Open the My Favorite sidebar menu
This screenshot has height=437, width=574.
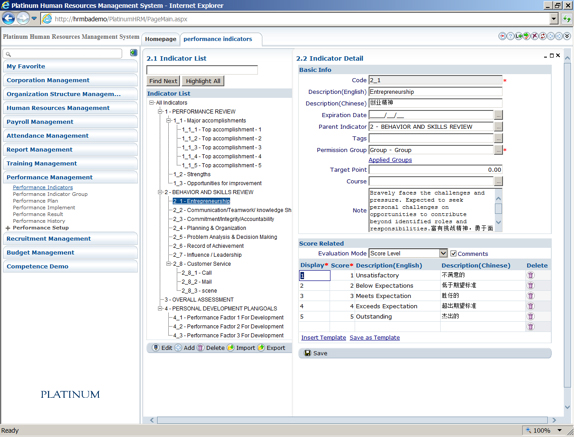click(x=70, y=67)
